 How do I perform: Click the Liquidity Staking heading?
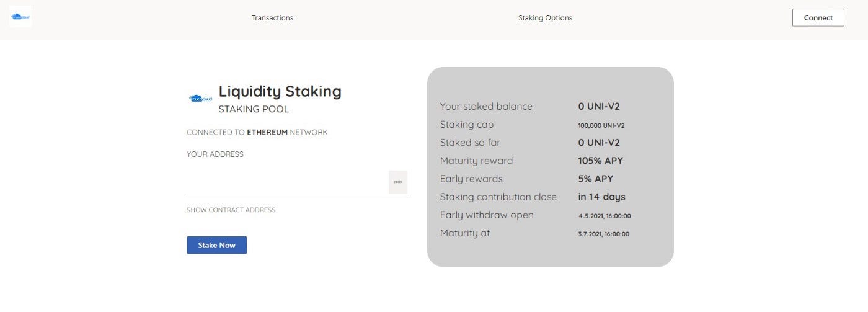(280, 91)
